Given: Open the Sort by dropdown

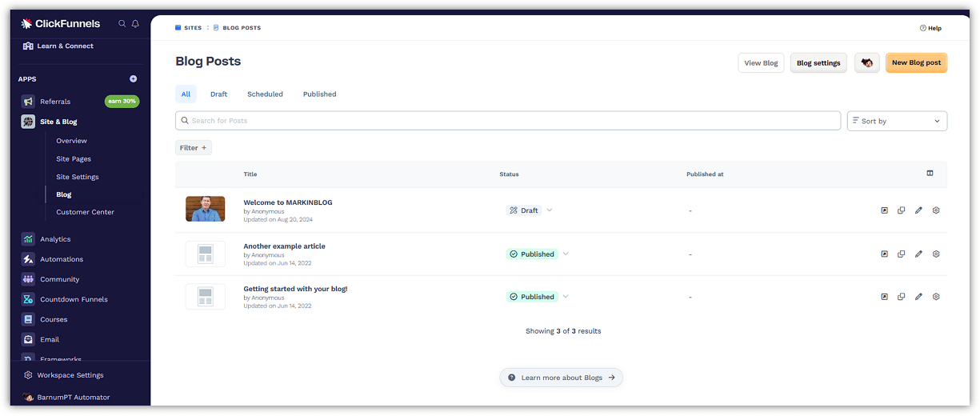Looking at the screenshot, I should click(897, 122).
